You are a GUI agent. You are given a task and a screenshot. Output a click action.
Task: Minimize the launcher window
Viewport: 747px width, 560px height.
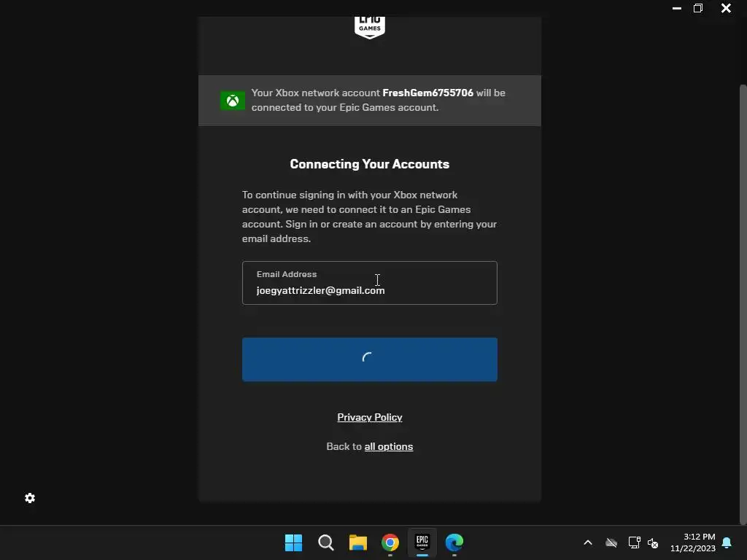coord(676,8)
